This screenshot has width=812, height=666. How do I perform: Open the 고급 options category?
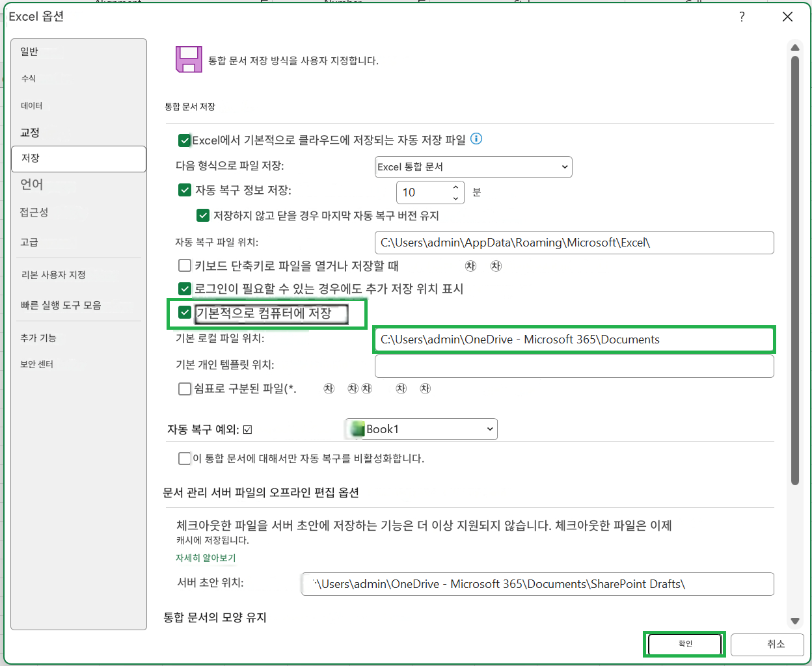(79, 242)
